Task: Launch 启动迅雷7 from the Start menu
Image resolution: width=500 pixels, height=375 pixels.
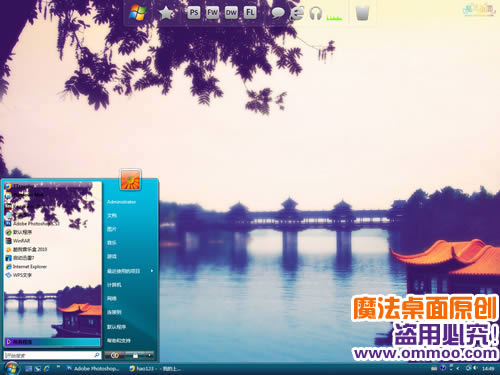Action: click(20, 258)
